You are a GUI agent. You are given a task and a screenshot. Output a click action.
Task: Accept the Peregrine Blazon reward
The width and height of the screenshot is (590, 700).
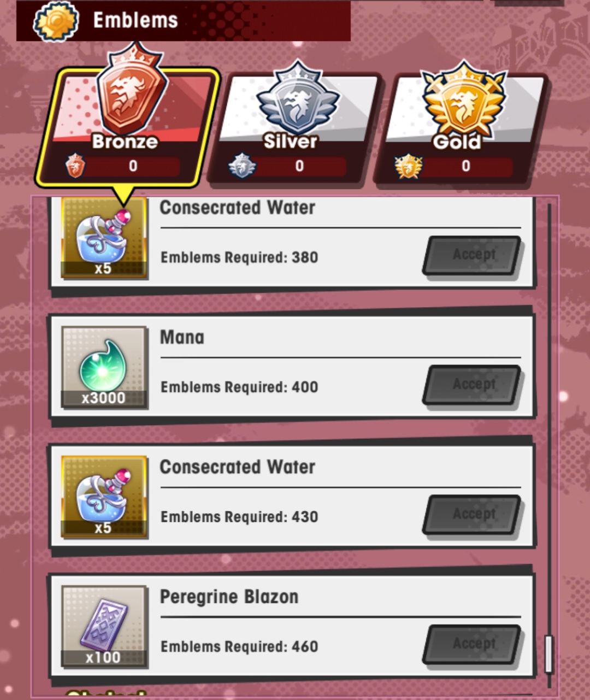[x=473, y=644]
